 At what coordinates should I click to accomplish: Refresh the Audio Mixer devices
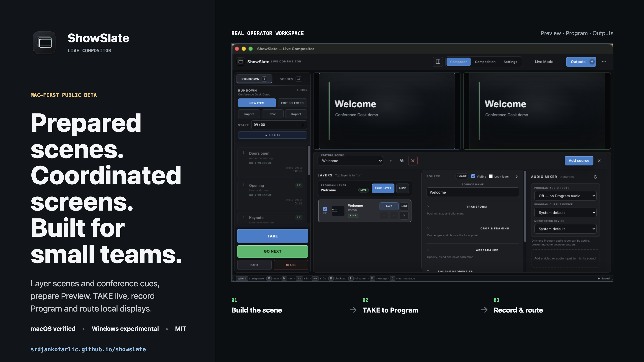click(x=595, y=177)
